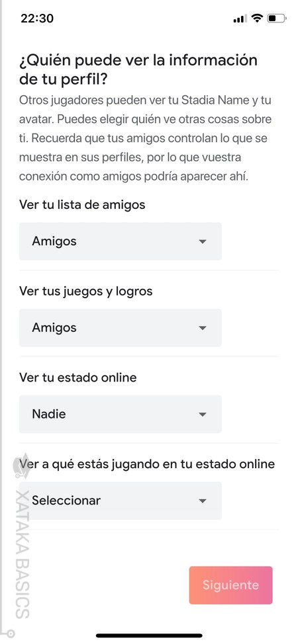The image size is (298, 644).
Task: Click arrow of the Nadie dropdown
Action: point(202,415)
